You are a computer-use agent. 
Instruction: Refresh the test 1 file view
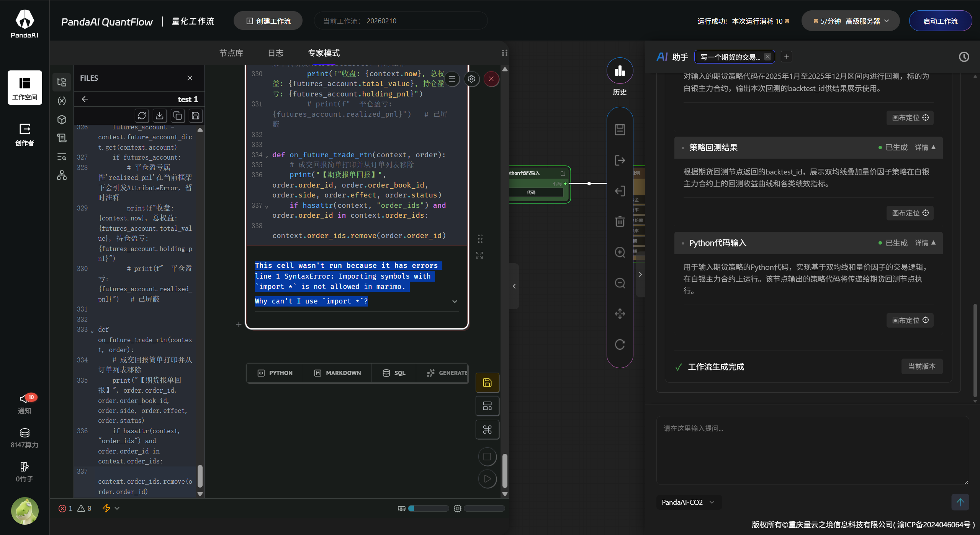pyautogui.click(x=142, y=116)
